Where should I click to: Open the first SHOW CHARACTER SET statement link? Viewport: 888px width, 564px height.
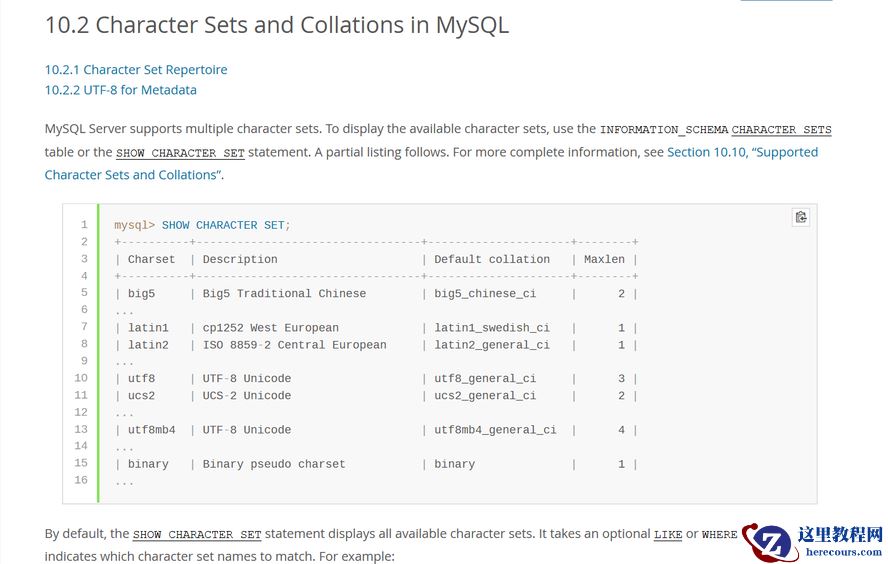pos(180,153)
